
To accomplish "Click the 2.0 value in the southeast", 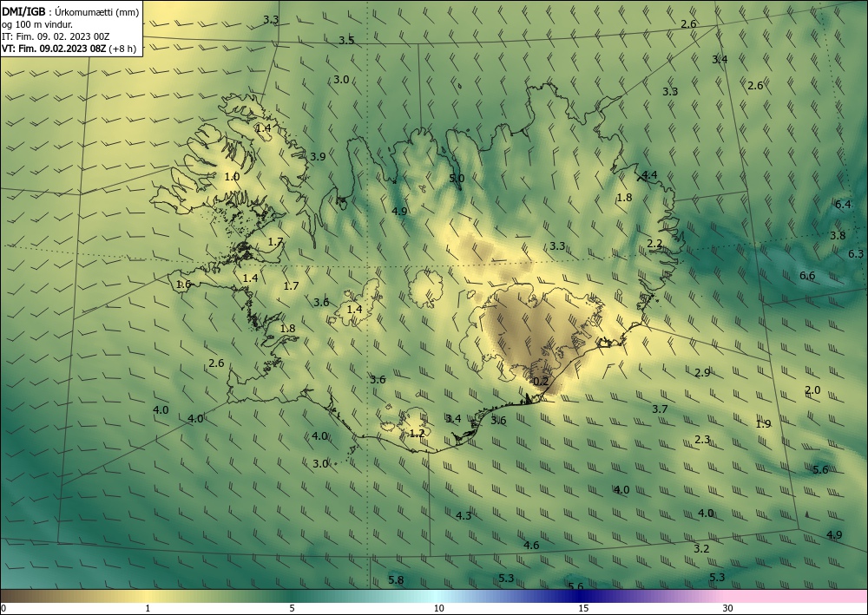I will [812, 390].
